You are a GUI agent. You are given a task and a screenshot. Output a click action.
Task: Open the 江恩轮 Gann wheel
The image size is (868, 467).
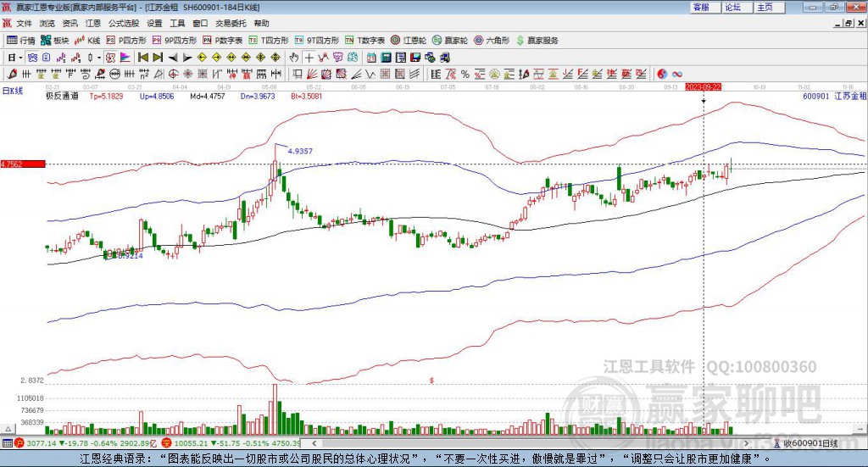(409, 41)
